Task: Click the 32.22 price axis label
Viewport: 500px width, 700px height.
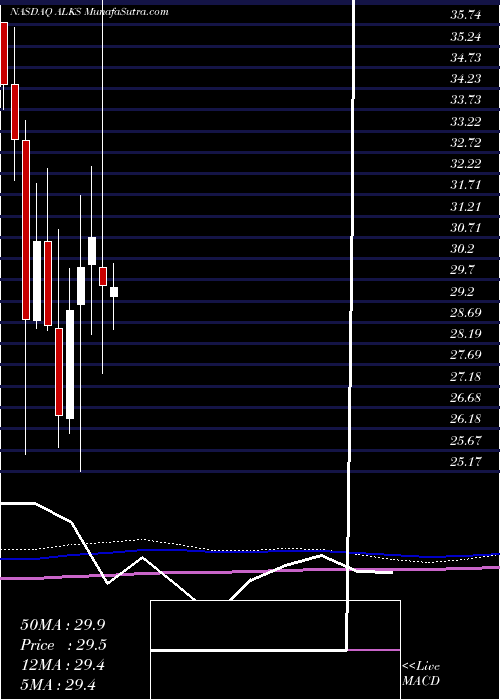Action: click(x=466, y=164)
